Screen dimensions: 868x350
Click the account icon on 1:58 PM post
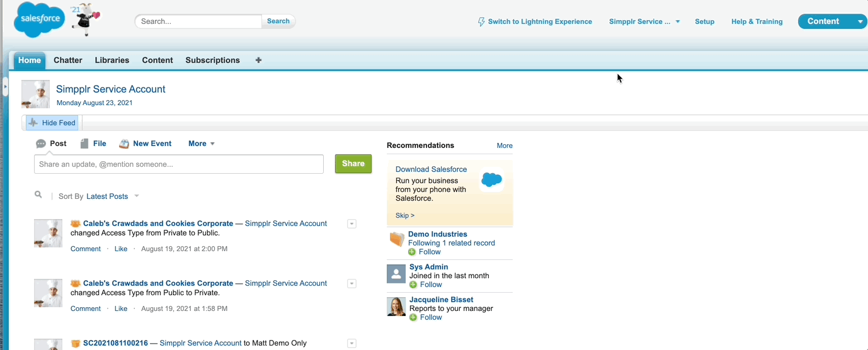(76, 283)
